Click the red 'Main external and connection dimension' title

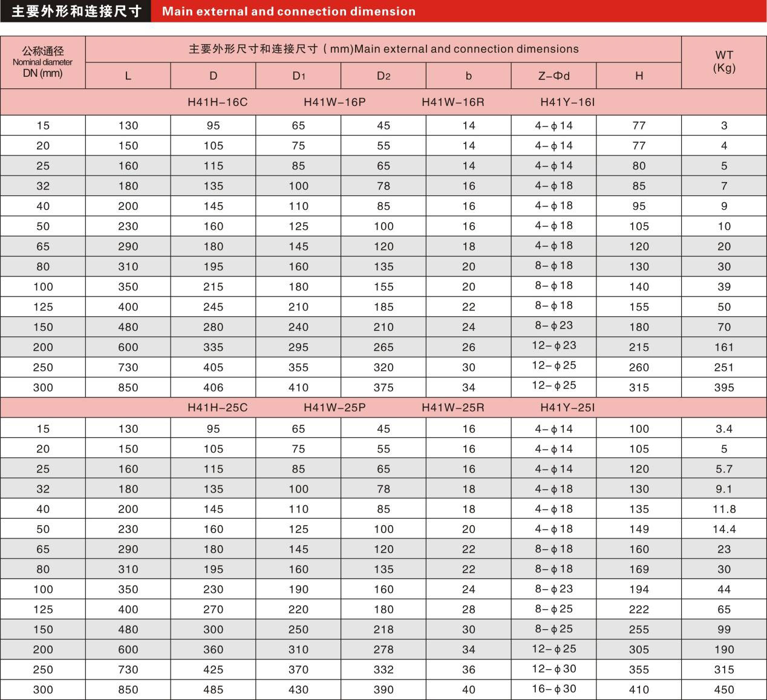289,11
